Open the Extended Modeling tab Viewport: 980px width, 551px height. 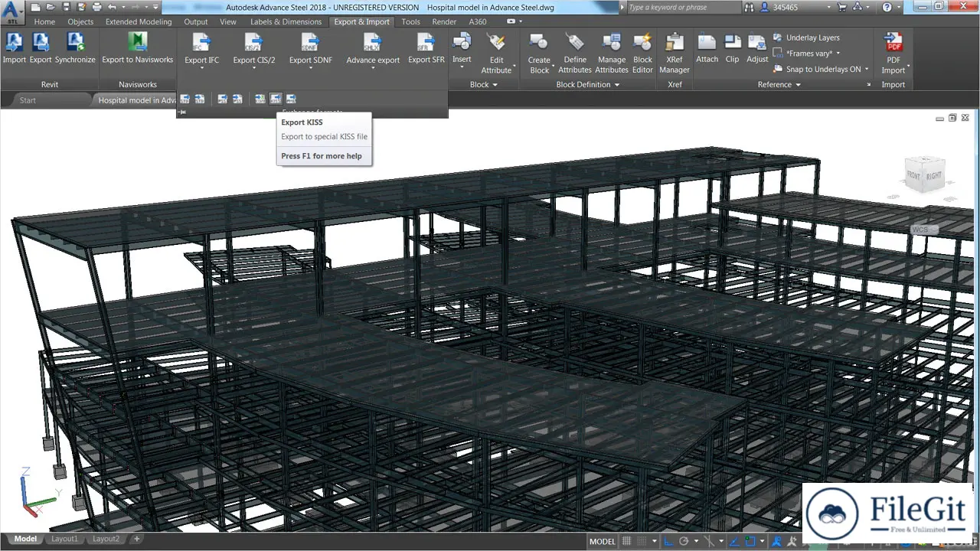(x=139, y=21)
